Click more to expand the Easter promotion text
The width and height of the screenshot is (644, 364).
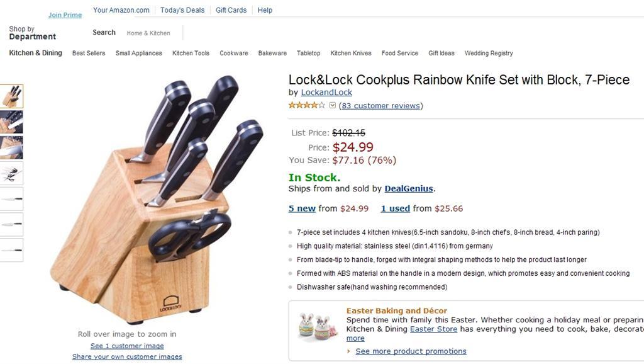pyautogui.click(x=355, y=338)
